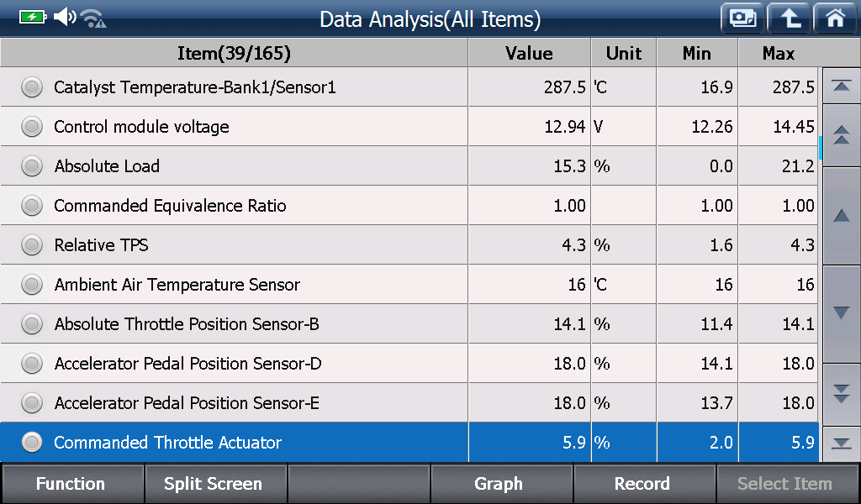Image resolution: width=861 pixels, height=504 pixels.
Task: Click the page-up double arrow
Action: click(x=841, y=135)
